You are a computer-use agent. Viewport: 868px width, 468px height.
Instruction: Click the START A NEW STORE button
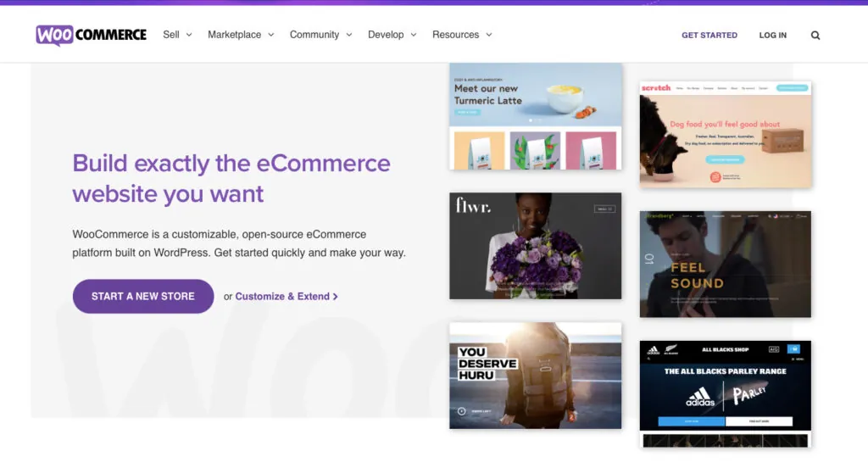point(143,296)
